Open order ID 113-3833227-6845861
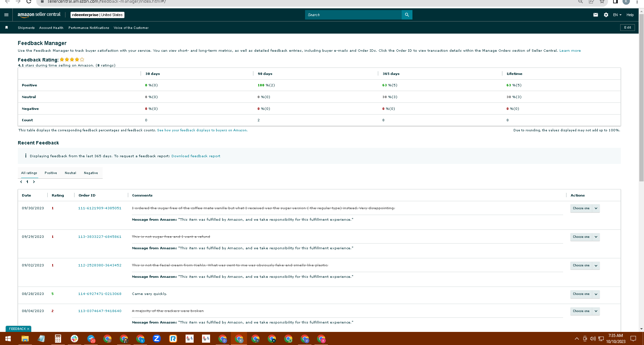The height and width of the screenshot is (345, 644). click(100, 237)
